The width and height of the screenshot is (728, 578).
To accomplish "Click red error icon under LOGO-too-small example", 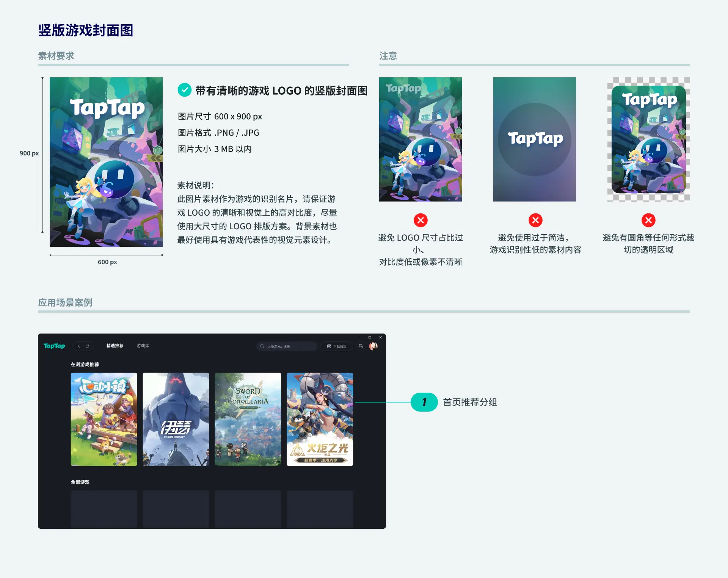I will (420, 220).
